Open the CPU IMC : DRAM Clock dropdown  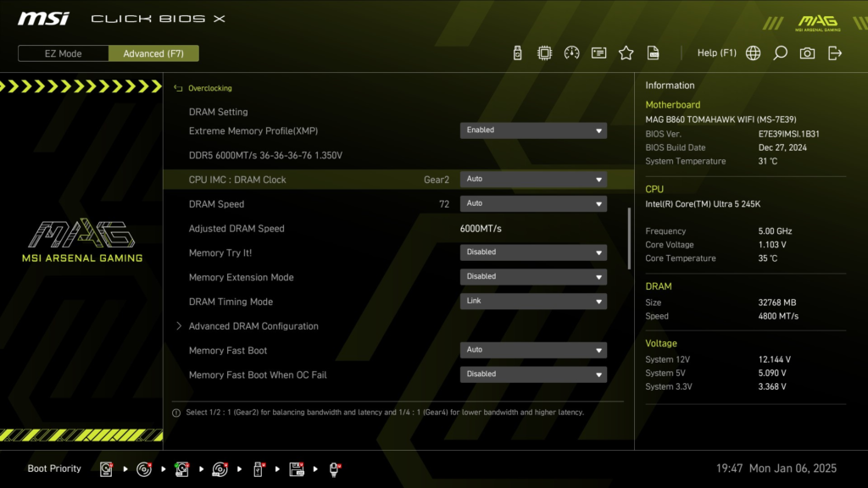[533, 179]
